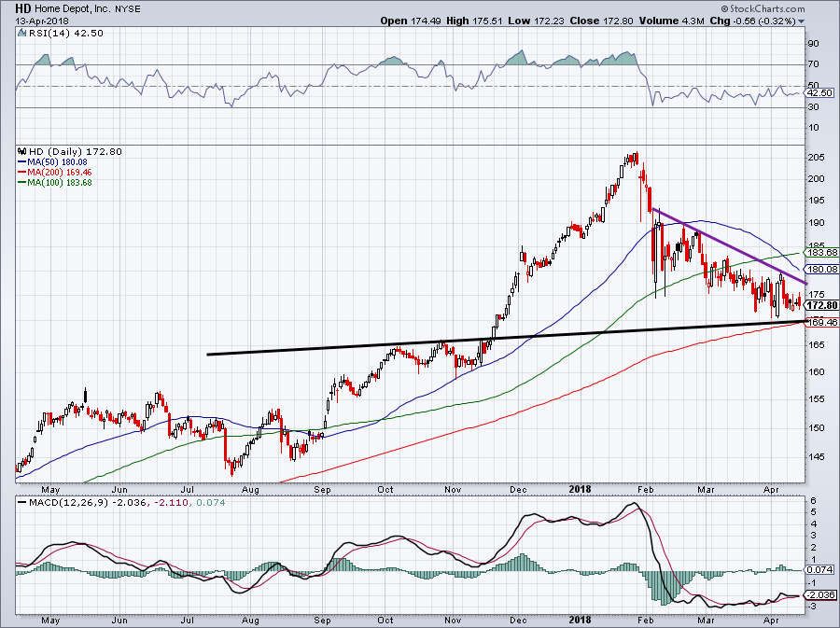Click the green MA(100) legend line marker
The image size is (840, 628).
[21, 183]
